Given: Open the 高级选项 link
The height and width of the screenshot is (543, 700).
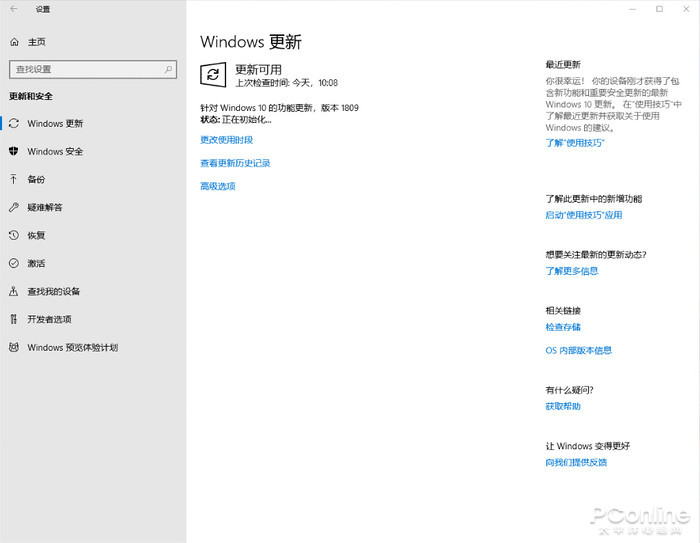Looking at the screenshot, I should click(218, 186).
